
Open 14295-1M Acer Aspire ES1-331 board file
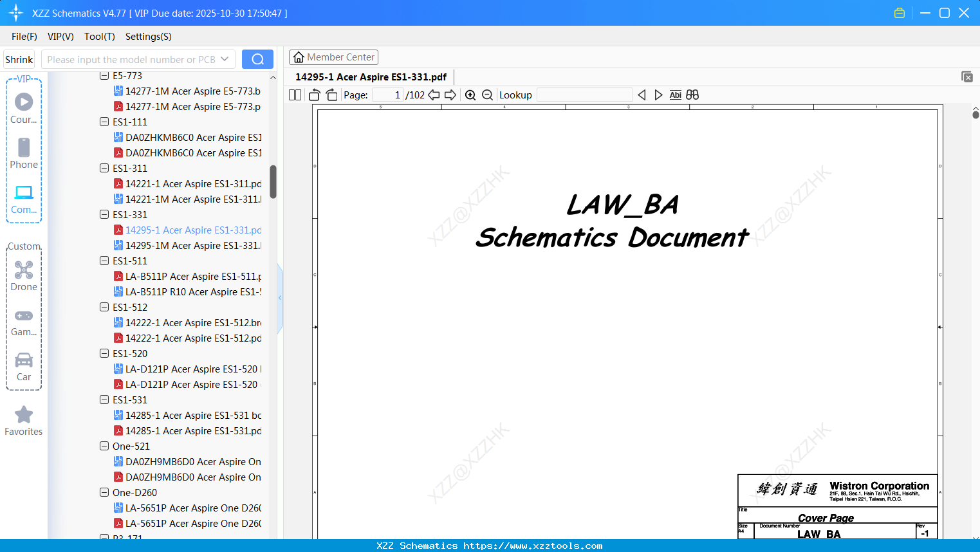187,246
